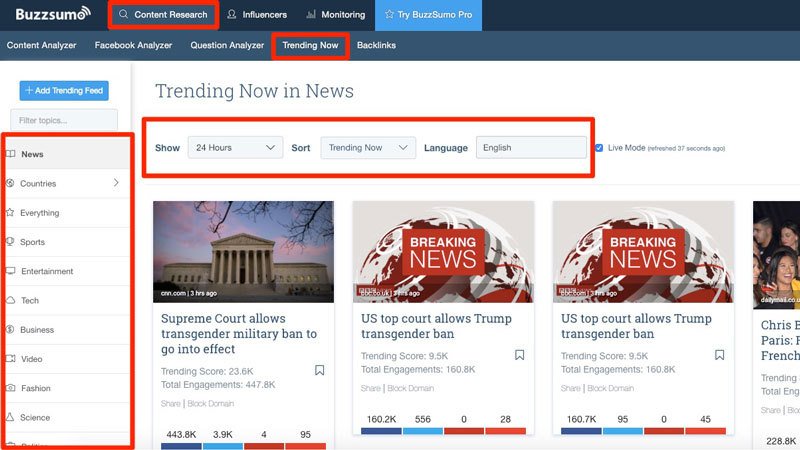Image resolution: width=800 pixels, height=450 pixels.
Task: Open the Influencers tab
Action: [257, 14]
